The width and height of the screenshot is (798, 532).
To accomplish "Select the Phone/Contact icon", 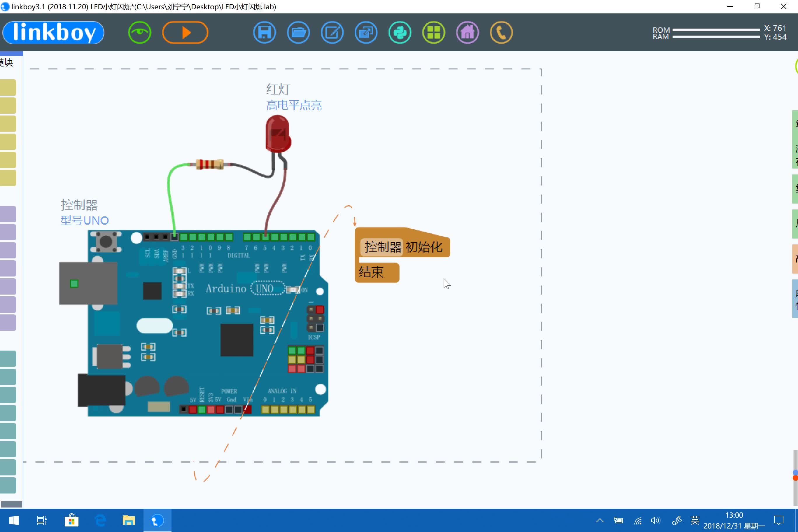I will (501, 33).
